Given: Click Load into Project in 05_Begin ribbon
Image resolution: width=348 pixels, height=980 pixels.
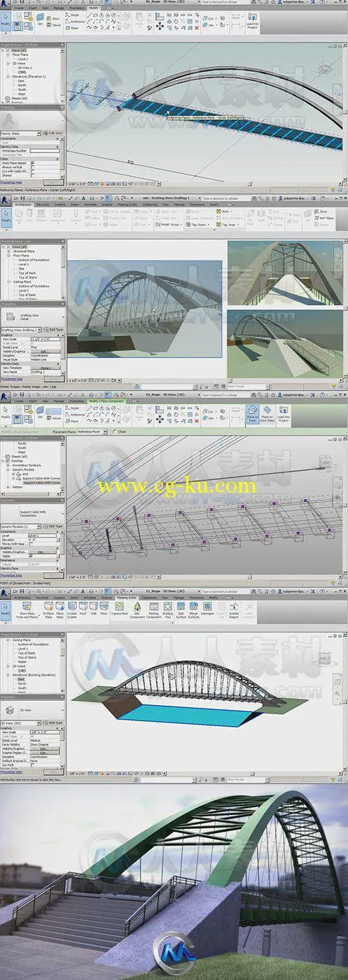Looking at the screenshot, I should [x=251, y=22].
